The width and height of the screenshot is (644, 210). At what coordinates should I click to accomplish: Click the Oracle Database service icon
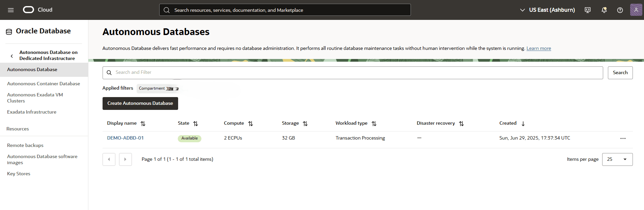pos(9,32)
